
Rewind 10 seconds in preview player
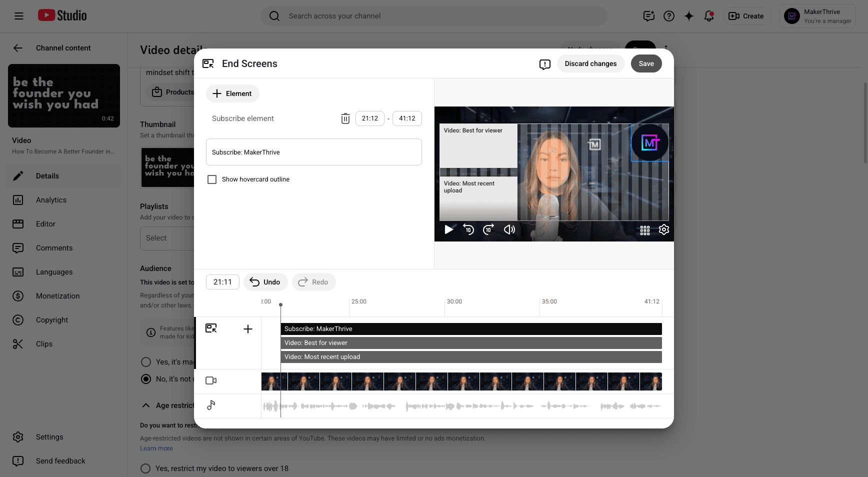(468, 229)
